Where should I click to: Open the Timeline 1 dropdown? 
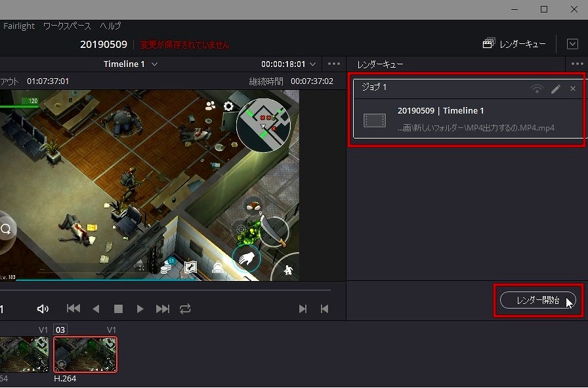155,64
